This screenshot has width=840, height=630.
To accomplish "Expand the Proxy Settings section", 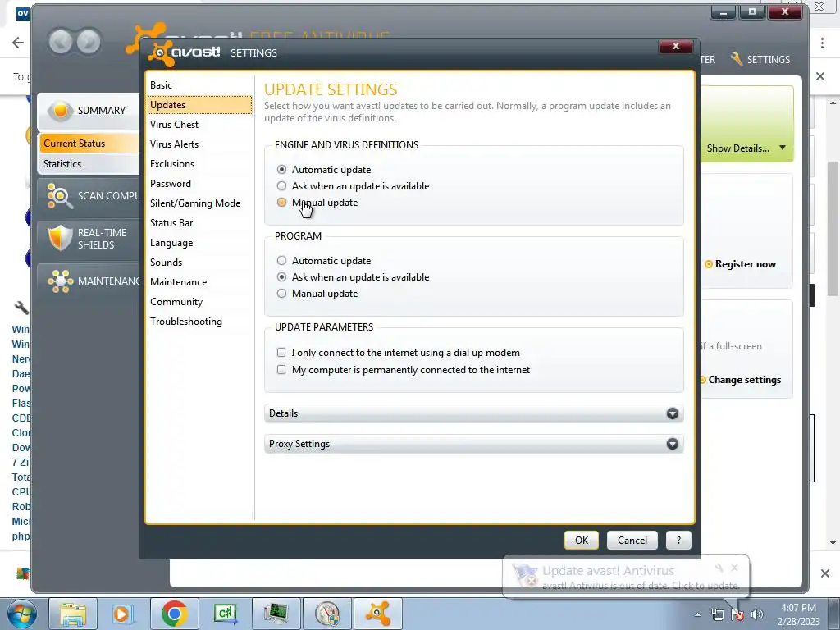I will pos(473,444).
